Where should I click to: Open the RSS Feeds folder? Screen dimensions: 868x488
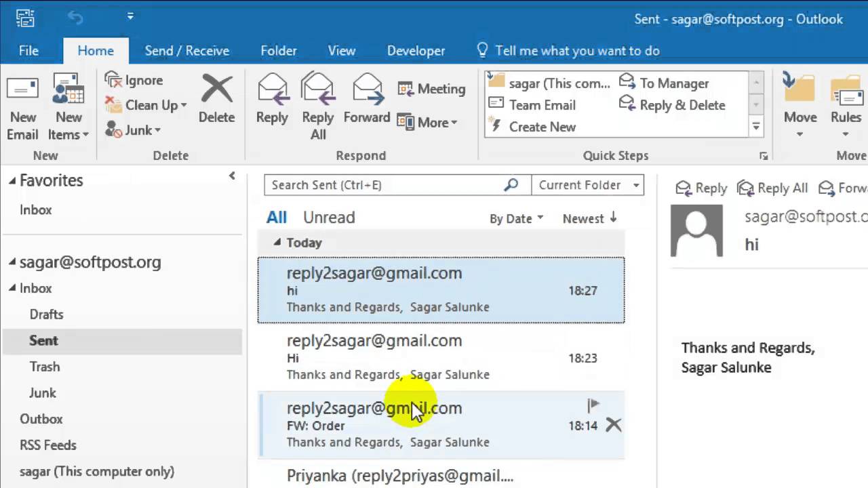48,445
